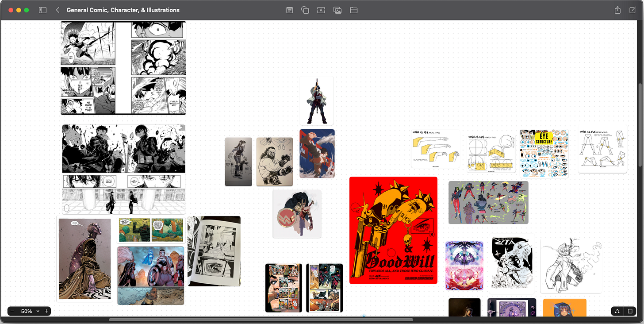
Task: Open the photos and media insert icon
Action: point(337,10)
